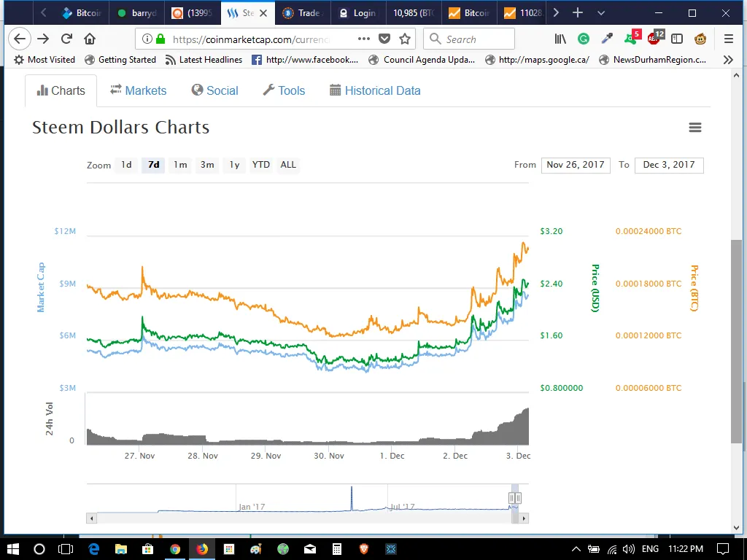This screenshot has width=747, height=560.
Task: Toggle the Price (USD) series label
Action: click(595, 288)
